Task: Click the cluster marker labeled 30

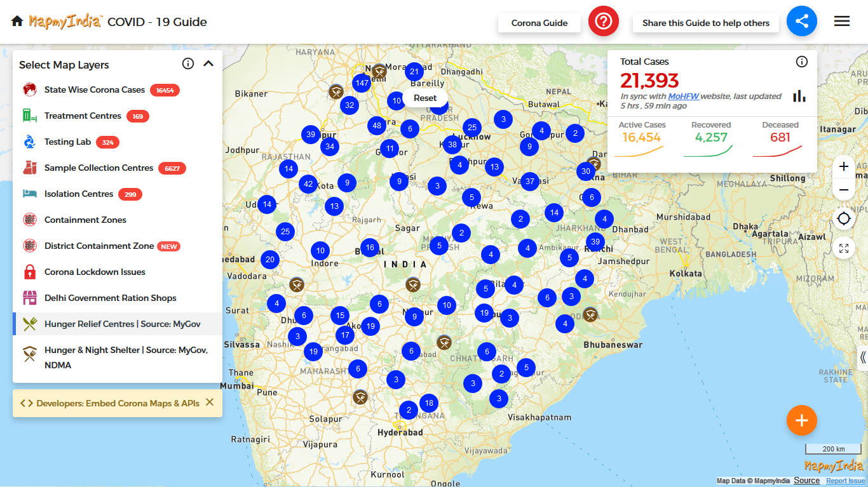Action: (x=586, y=171)
